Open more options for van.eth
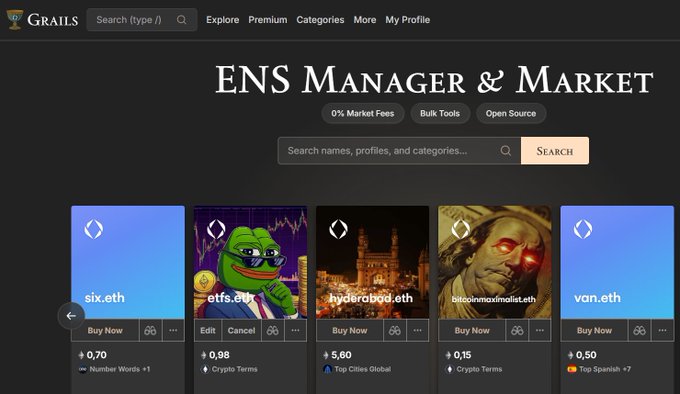This screenshot has width=680, height=394. coord(662,331)
